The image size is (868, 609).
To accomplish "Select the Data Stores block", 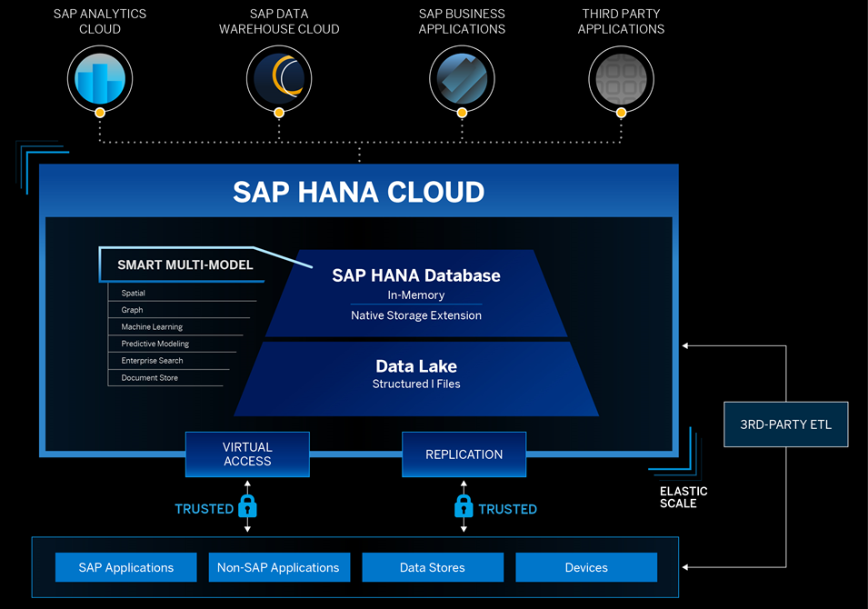I will point(433,567).
